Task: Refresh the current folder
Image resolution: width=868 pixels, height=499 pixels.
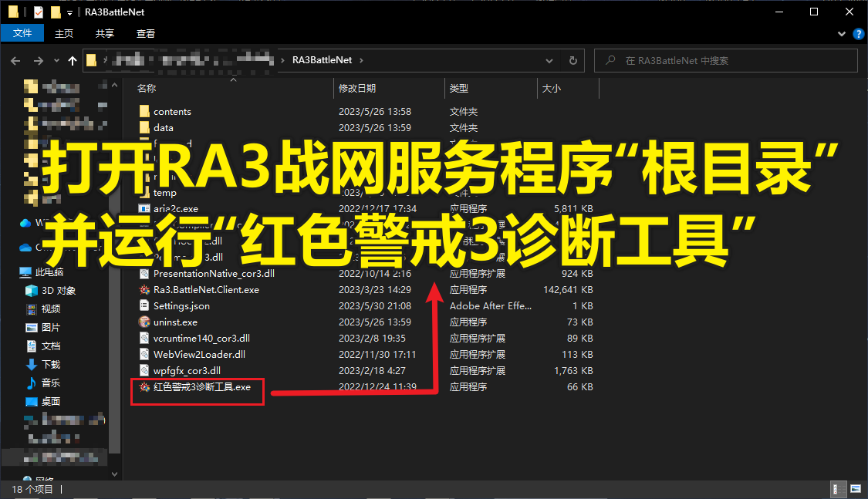Action: click(x=573, y=61)
